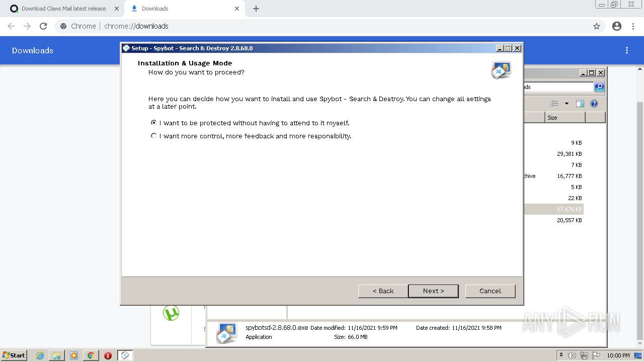Click spybotsd-2.8.68.0.exe icon in details pane
Screen dimensions: 644x362
(x=226, y=333)
